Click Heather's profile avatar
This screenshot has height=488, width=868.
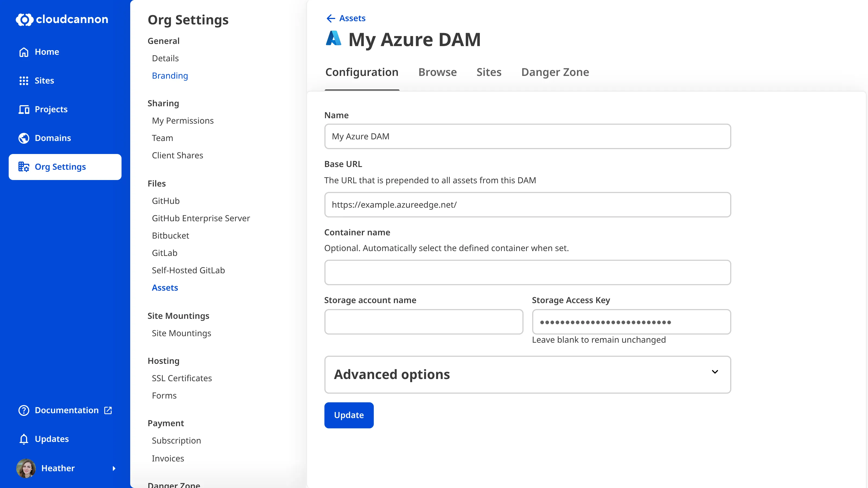point(26,468)
